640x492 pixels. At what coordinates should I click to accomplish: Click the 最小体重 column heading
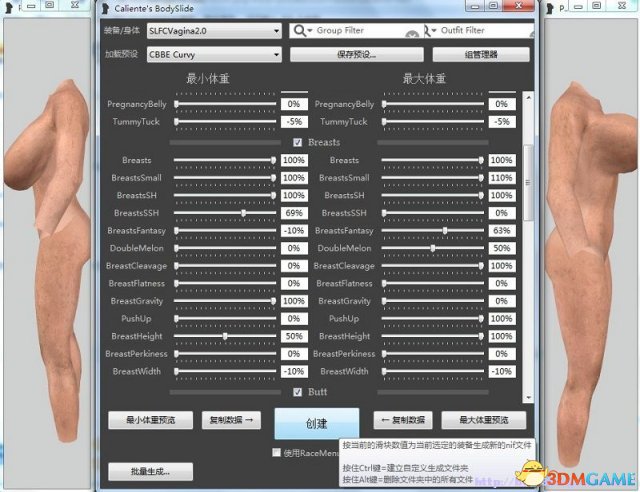coord(208,78)
